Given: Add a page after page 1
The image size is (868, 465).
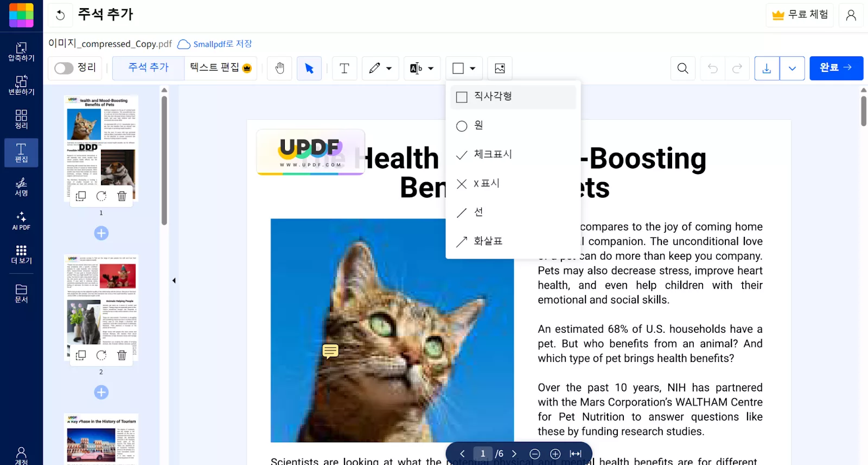Looking at the screenshot, I should [101, 233].
